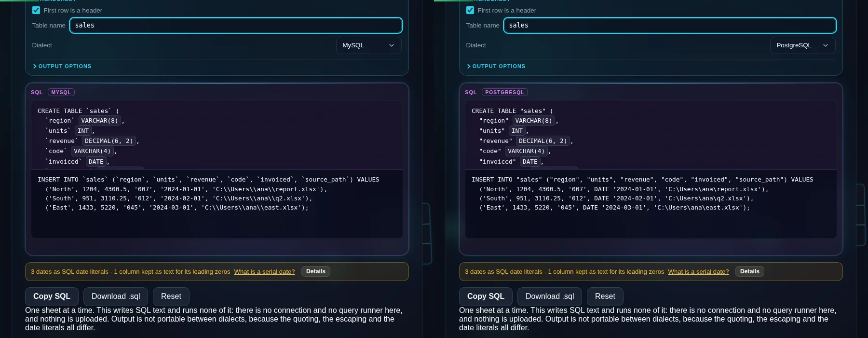Open the MySQL dialect dropdown
The width and height of the screenshot is (868, 338).
(x=368, y=45)
